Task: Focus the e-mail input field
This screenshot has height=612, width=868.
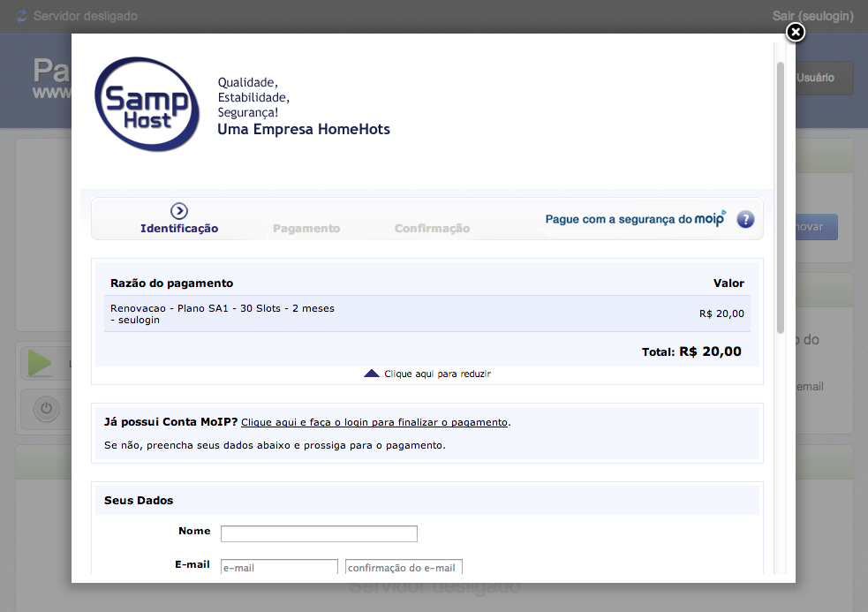Action: (x=279, y=567)
